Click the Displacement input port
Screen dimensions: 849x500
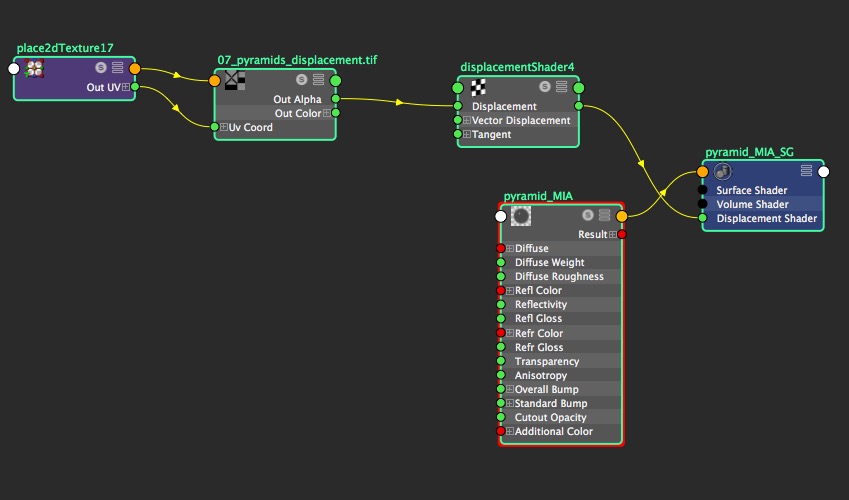coord(458,106)
